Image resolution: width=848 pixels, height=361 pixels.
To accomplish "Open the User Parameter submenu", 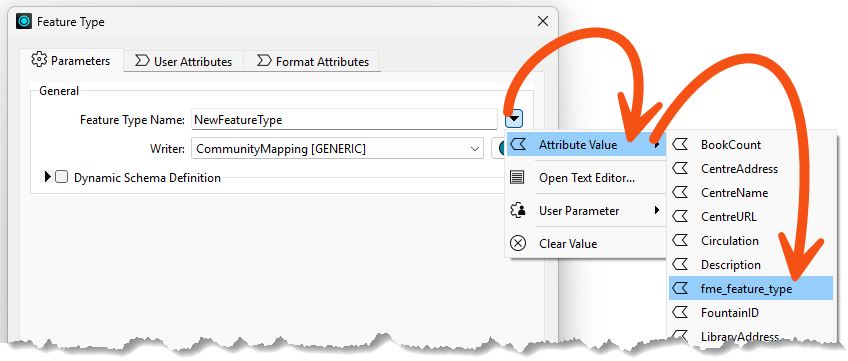I will tap(586, 211).
